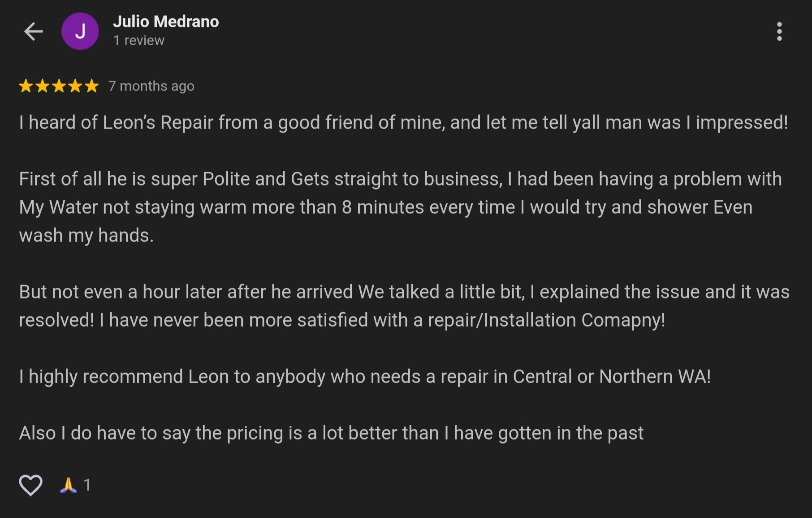The image size is (812, 518).
Task: Click the fourth rating star
Action: [x=75, y=86]
